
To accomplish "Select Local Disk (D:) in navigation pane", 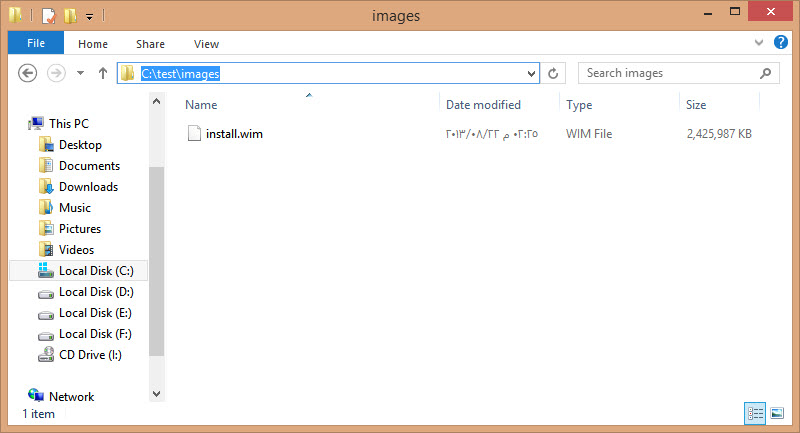I will [x=96, y=292].
